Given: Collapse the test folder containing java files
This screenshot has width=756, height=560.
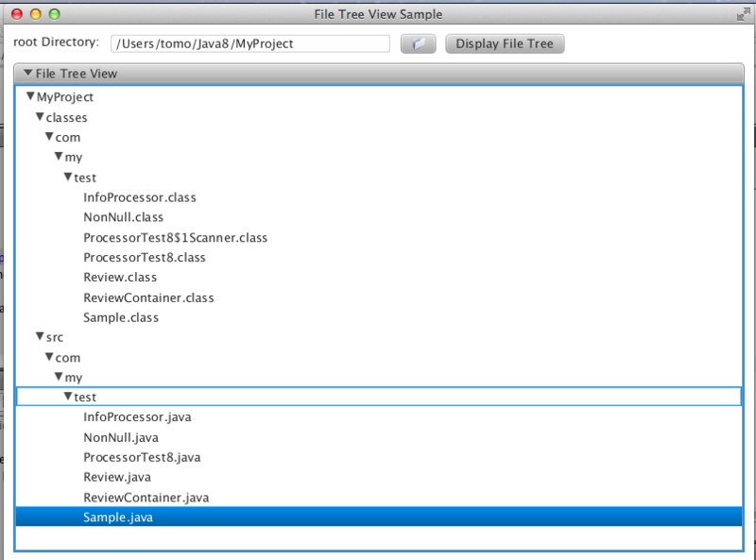Looking at the screenshot, I should [x=68, y=396].
